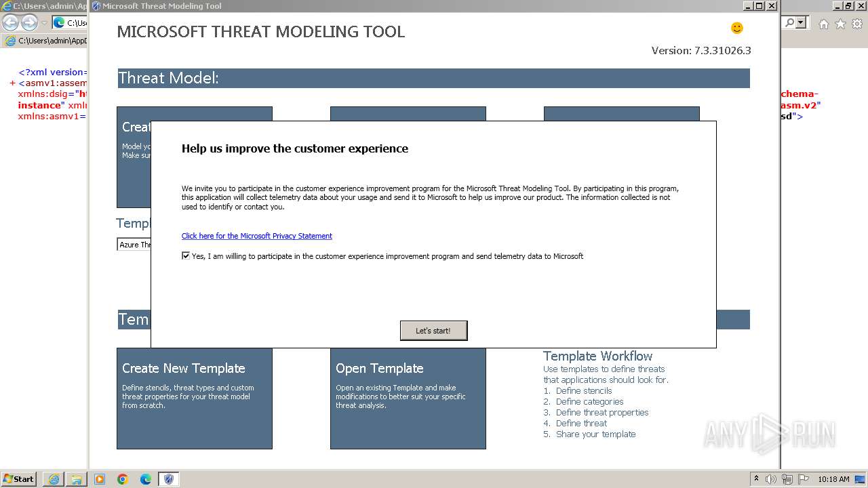Open Internet Explorer Favorites star

pyautogui.click(x=840, y=24)
